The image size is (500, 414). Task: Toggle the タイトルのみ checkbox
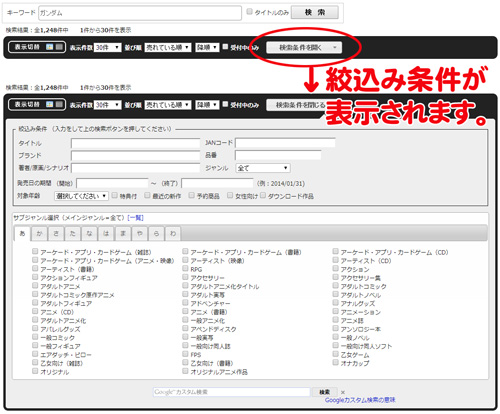(249, 12)
